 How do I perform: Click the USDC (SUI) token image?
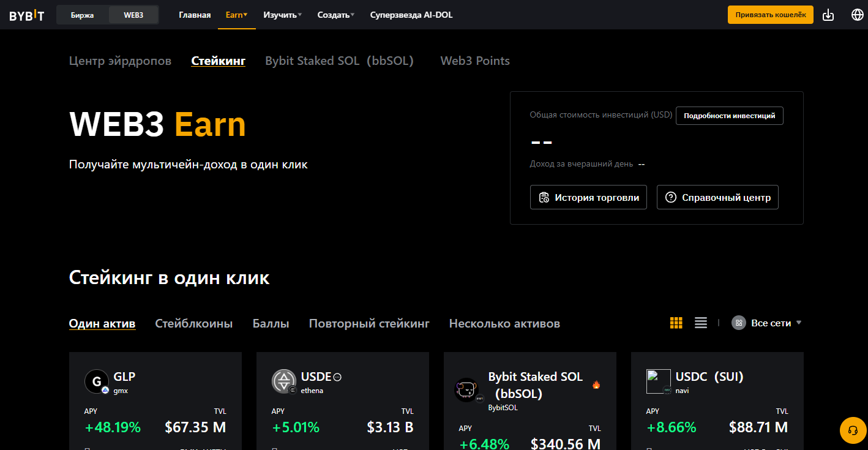(658, 381)
